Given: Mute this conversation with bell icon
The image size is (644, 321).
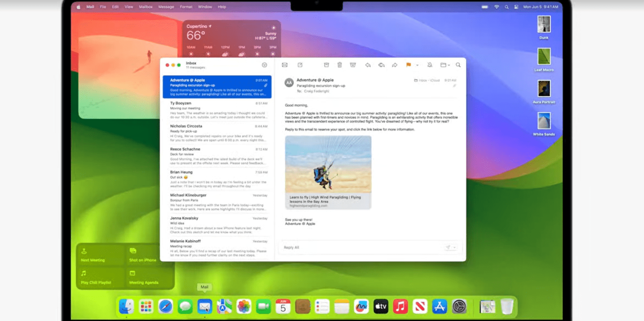Looking at the screenshot, I should pos(429,65).
